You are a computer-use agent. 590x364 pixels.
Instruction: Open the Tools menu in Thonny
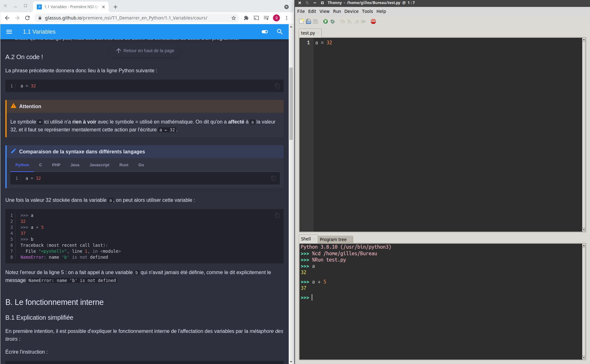point(367,11)
